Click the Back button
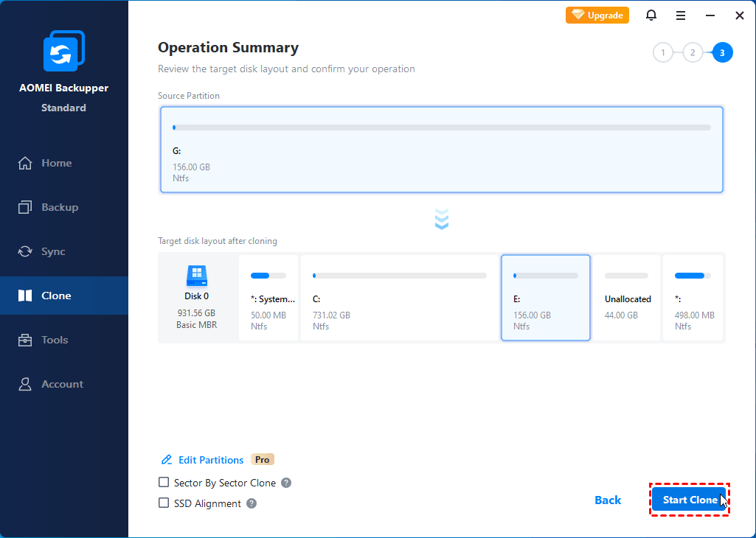The image size is (756, 538). [608, 500]
